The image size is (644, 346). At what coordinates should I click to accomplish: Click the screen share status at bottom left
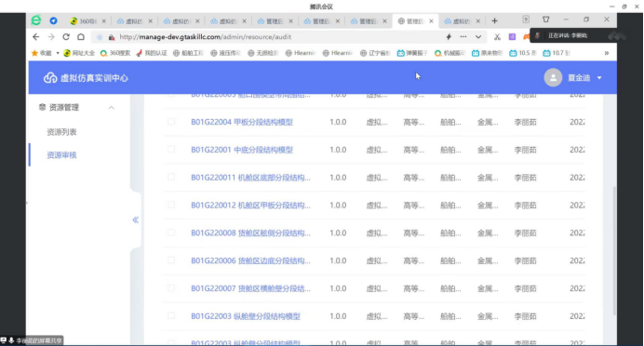(32, 340)
